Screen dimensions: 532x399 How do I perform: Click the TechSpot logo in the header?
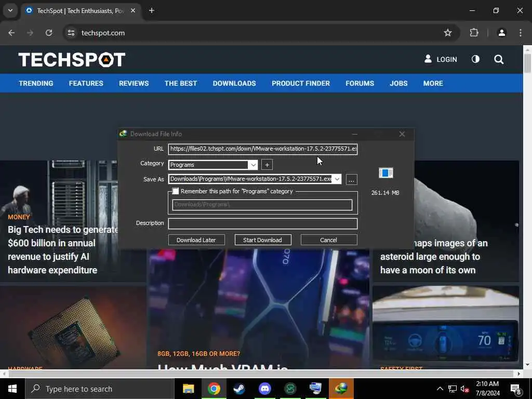tap(72, 60)
